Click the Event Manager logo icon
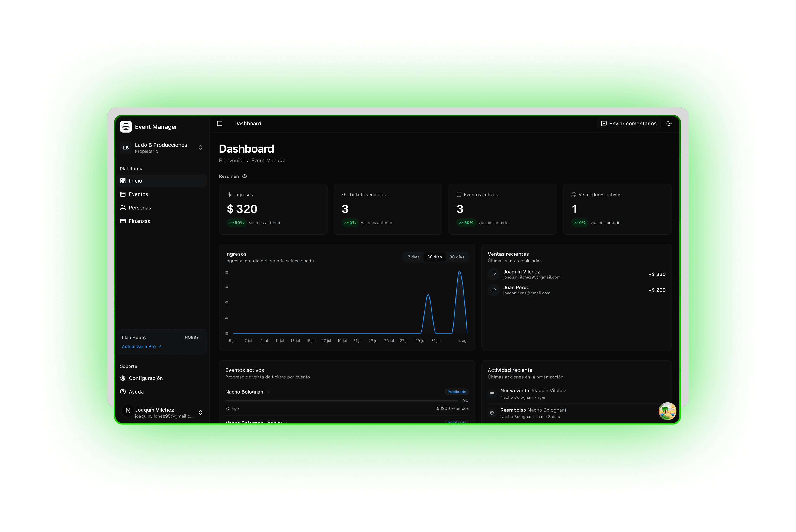This screenshot has width=796, height=532. [126, 126]
